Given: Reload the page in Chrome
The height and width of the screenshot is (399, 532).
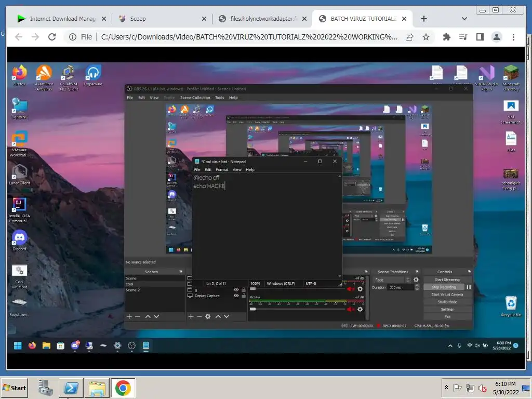Looking at the screenshot, I should click(x=52, y=37).
